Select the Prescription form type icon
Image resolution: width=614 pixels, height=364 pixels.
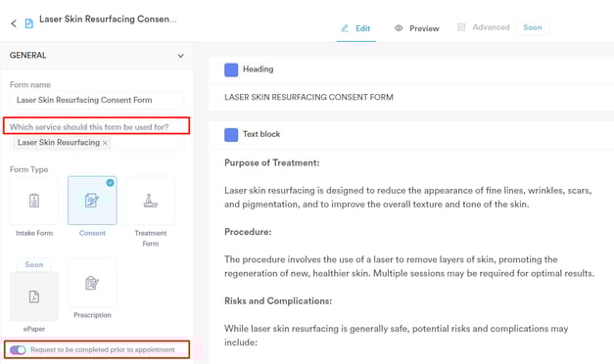pyautogui.click(x=92, y=283)
